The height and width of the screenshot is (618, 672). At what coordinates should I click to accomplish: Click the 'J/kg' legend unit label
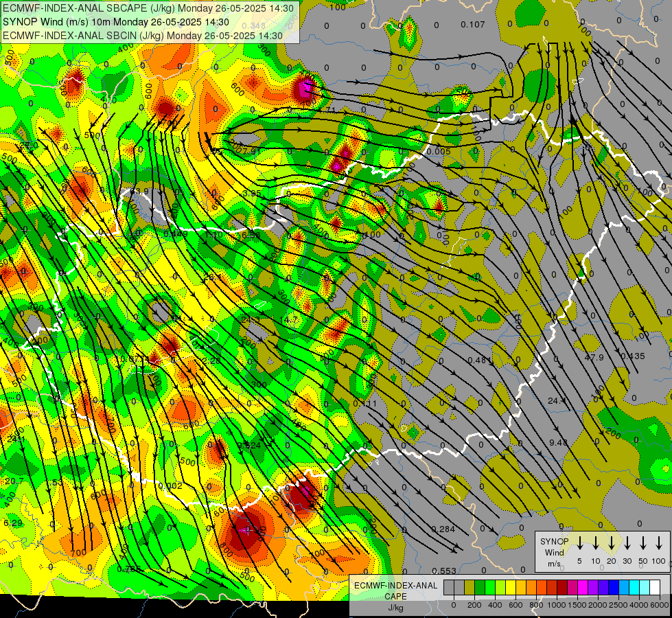point(395,608)
